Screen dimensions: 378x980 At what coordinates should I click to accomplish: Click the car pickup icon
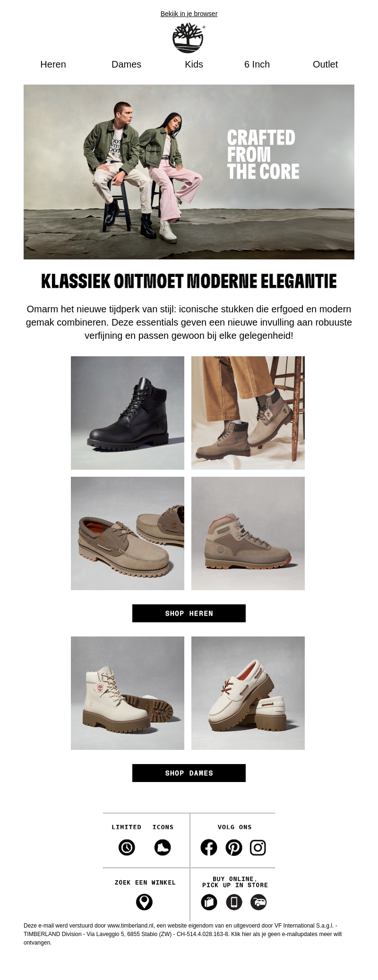tap(258, 902)
